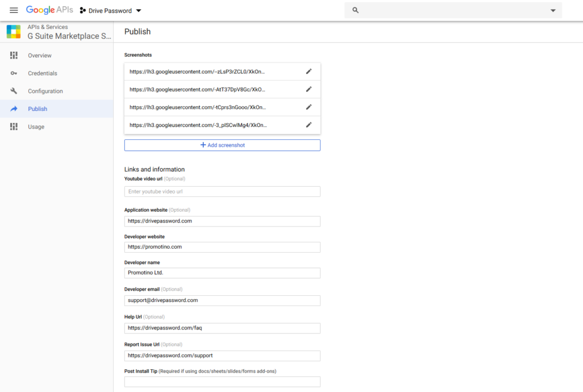
Task: Select the -3_plSCwIMg4 screenshot URL text
Action: (198, 125)
